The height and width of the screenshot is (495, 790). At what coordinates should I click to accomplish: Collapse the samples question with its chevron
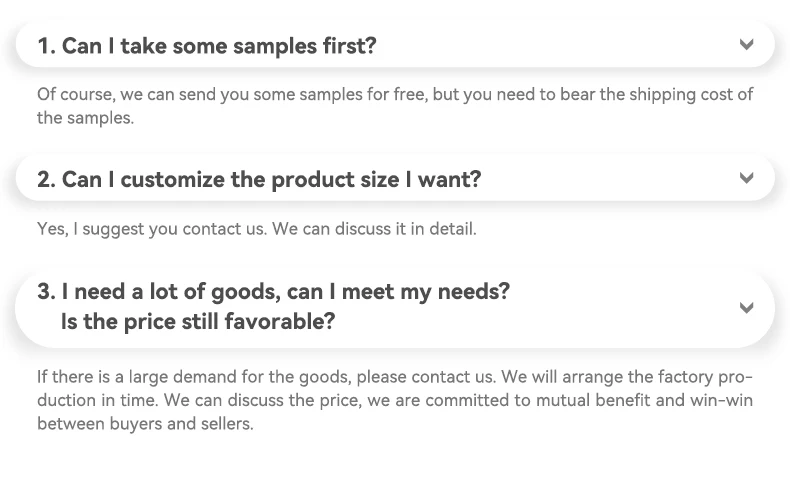[746, 44]
